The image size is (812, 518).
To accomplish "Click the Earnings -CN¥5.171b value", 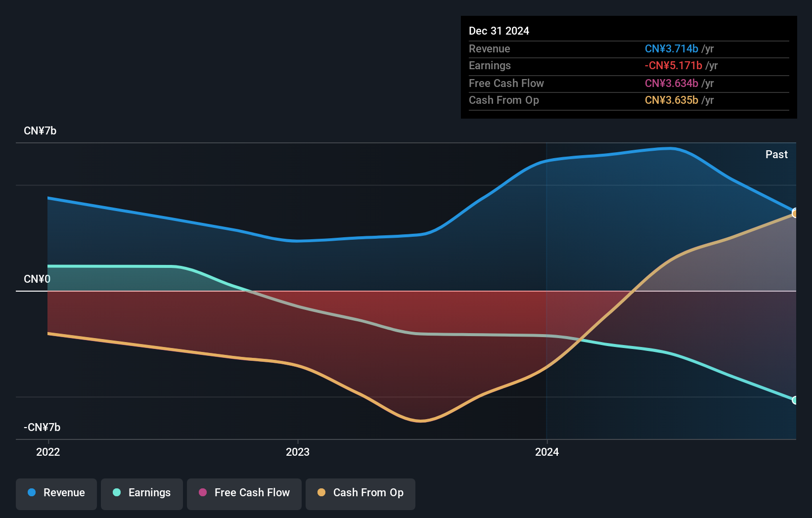I will pyautogui.click(x=673, y=65).
